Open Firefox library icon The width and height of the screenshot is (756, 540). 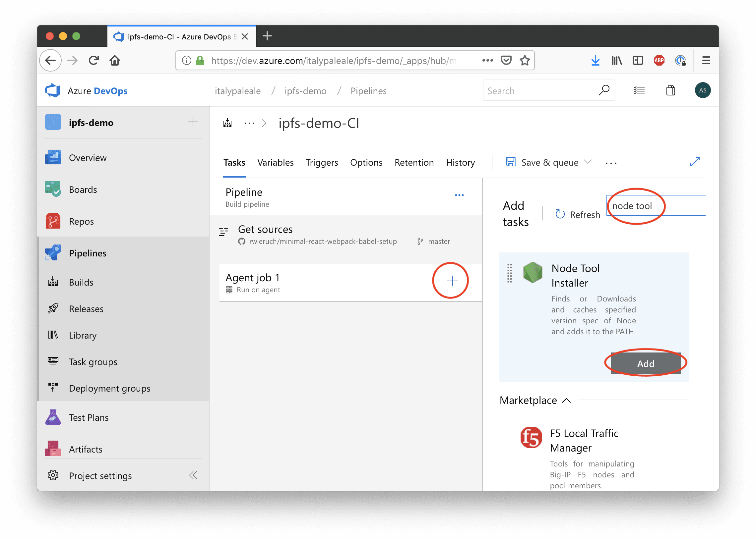617,61
